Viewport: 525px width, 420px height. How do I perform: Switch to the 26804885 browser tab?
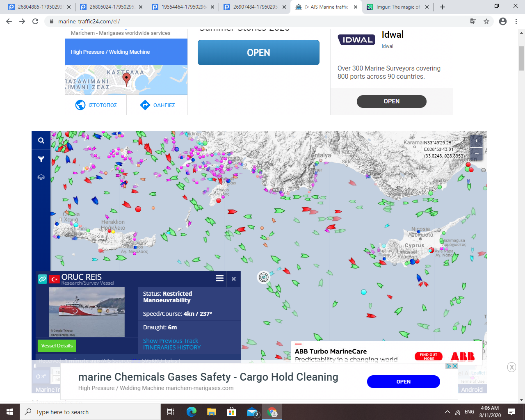point(39,7)
